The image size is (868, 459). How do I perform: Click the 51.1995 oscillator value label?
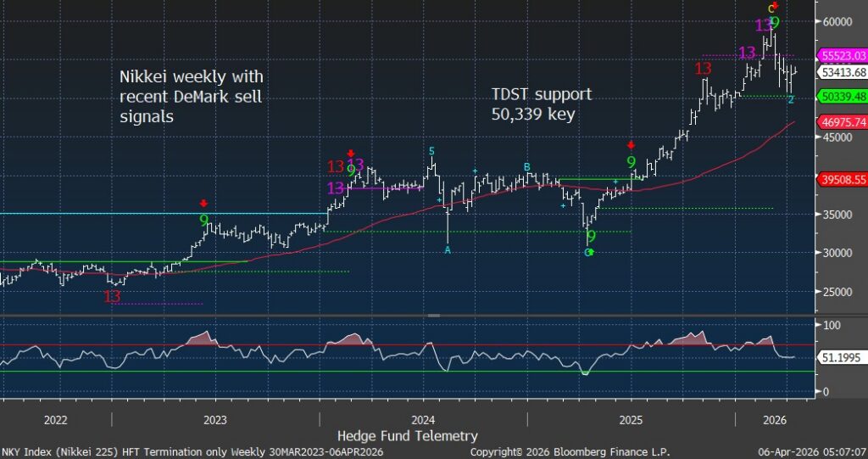click(841, 358)
